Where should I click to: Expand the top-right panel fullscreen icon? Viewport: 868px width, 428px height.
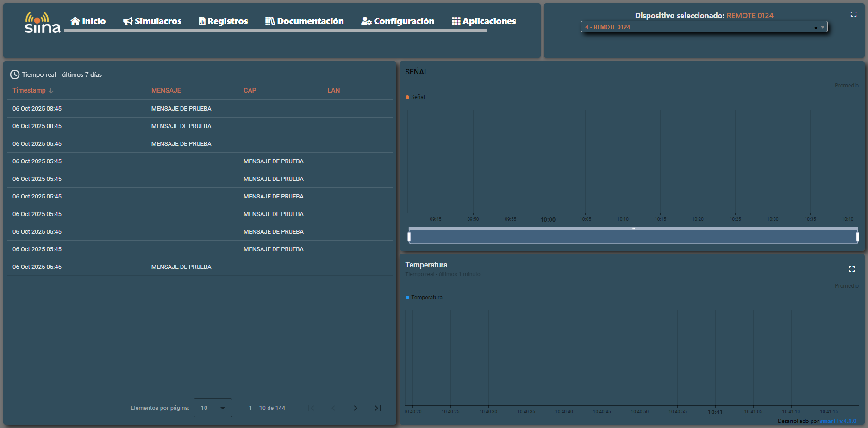point(853,15)
